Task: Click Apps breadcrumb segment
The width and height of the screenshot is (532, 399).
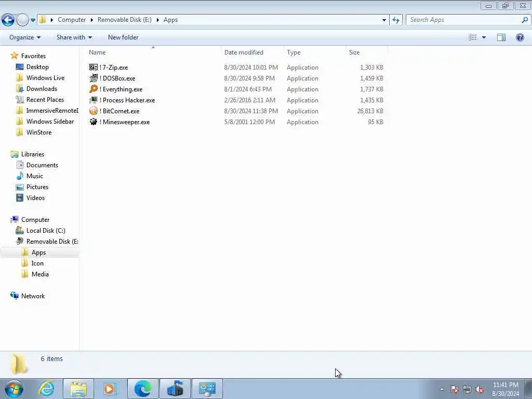Action: click(x=170, y=20)
